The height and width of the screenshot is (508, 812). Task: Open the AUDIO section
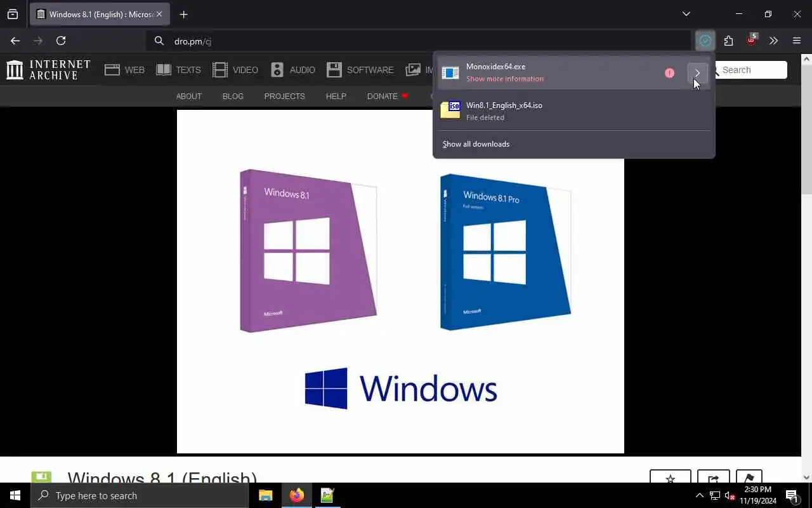coord(292,70)
